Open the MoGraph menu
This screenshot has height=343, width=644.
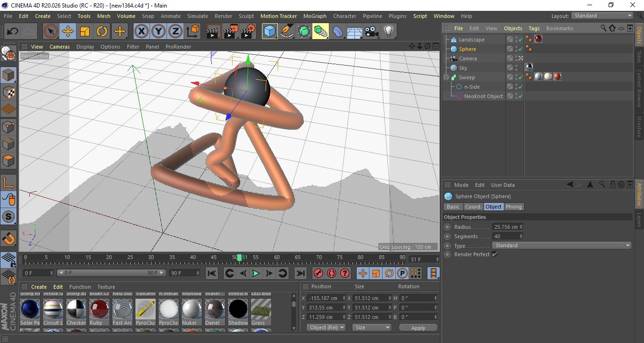pyautogui.click(x=315, y=16)
